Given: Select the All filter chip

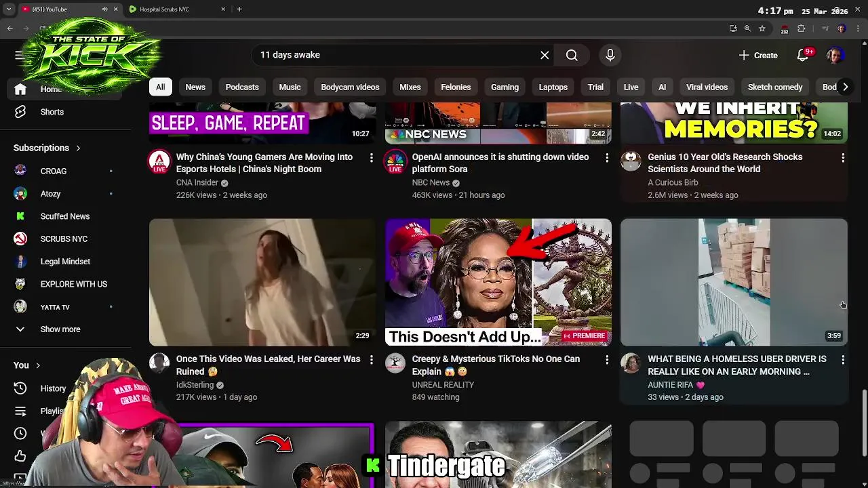Looking at the screenshot, I should (x=160, y=87).
